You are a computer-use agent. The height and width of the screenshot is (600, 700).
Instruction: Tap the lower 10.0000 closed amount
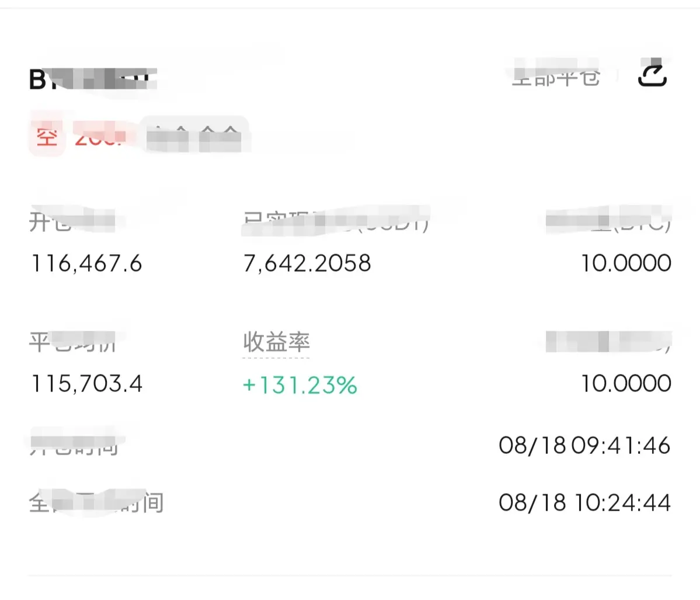(x=626, y=383)
